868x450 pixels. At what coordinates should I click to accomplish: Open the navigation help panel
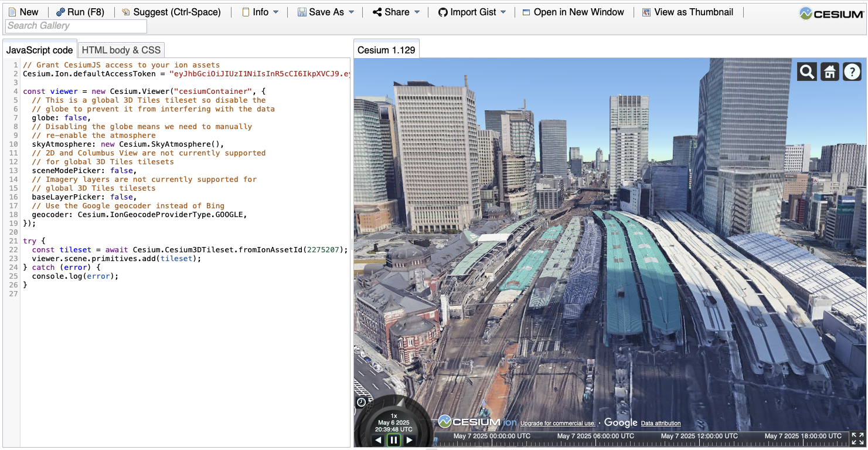point(852,71)
